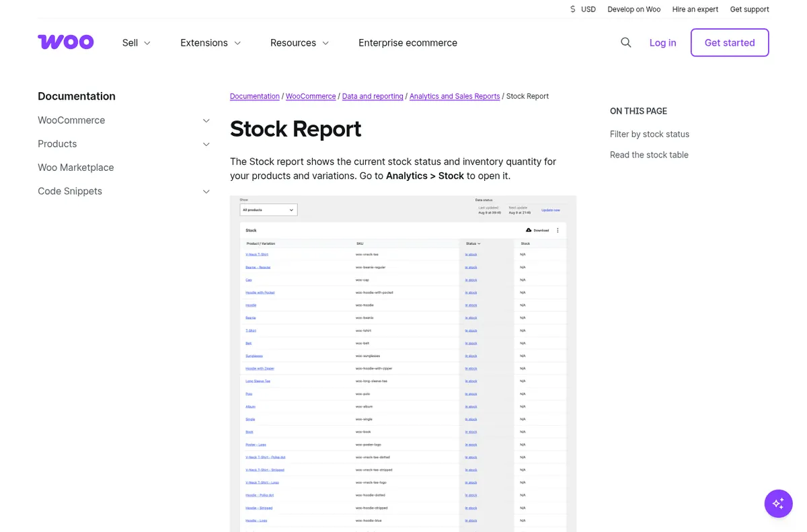
Task: Open the three-dot menu in the Stock table screenshot
Action: point(558,231)
